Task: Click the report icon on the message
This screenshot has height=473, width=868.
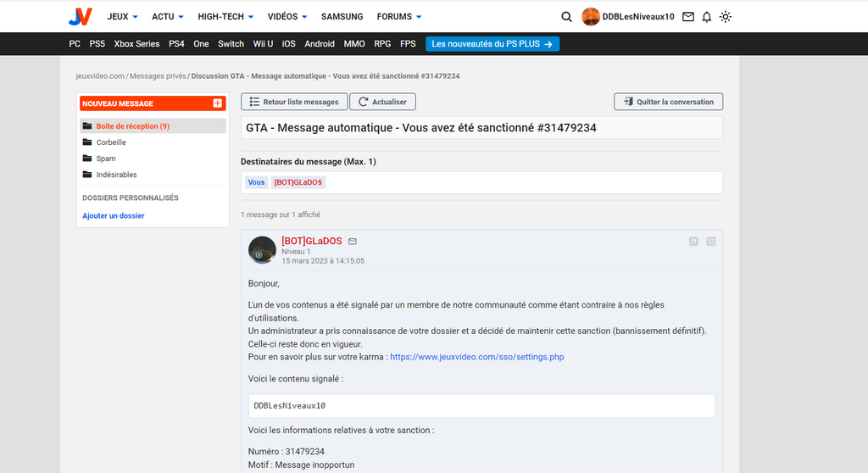Action: 711,242
